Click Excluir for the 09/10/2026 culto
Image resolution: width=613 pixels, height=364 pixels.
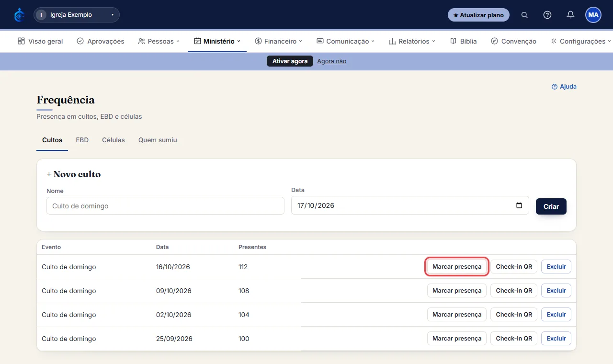coord(556,291)
